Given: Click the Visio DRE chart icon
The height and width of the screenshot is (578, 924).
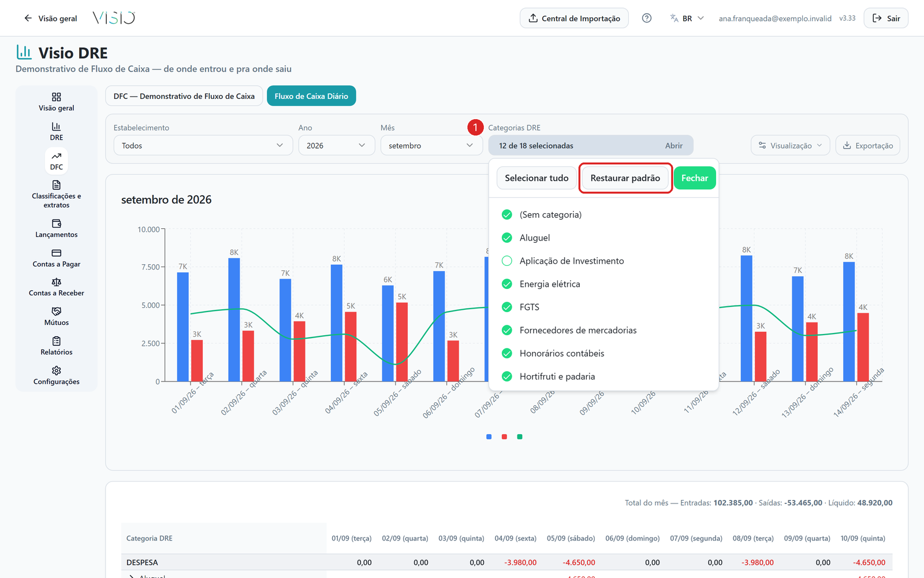Looking at the screenshot, I should pos(24,52).
